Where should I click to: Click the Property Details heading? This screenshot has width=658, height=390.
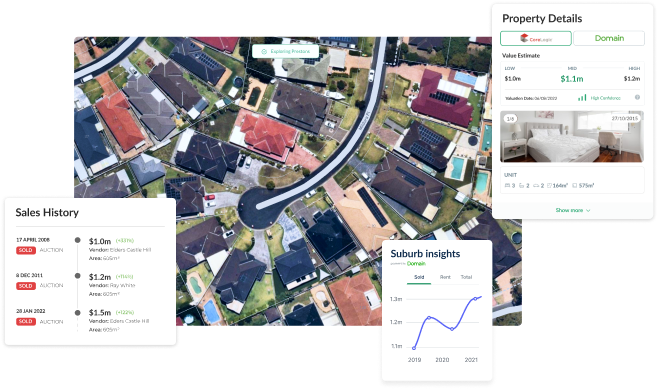(542, 18)
